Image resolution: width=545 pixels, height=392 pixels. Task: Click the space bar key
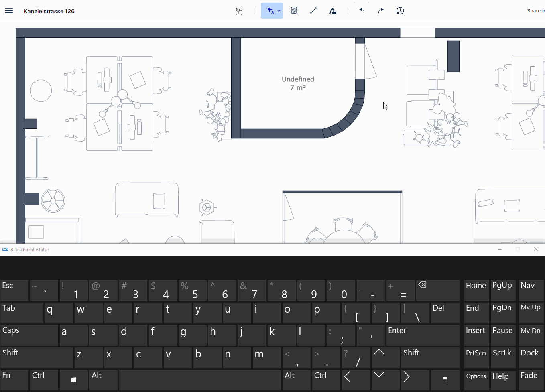coord(200,380)
